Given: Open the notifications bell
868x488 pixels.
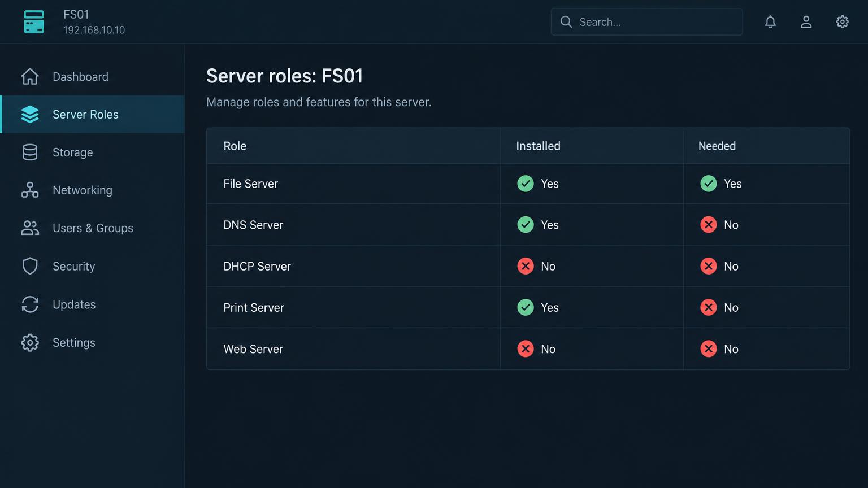Looking at the screenshot, I should (x=770, y=22).
